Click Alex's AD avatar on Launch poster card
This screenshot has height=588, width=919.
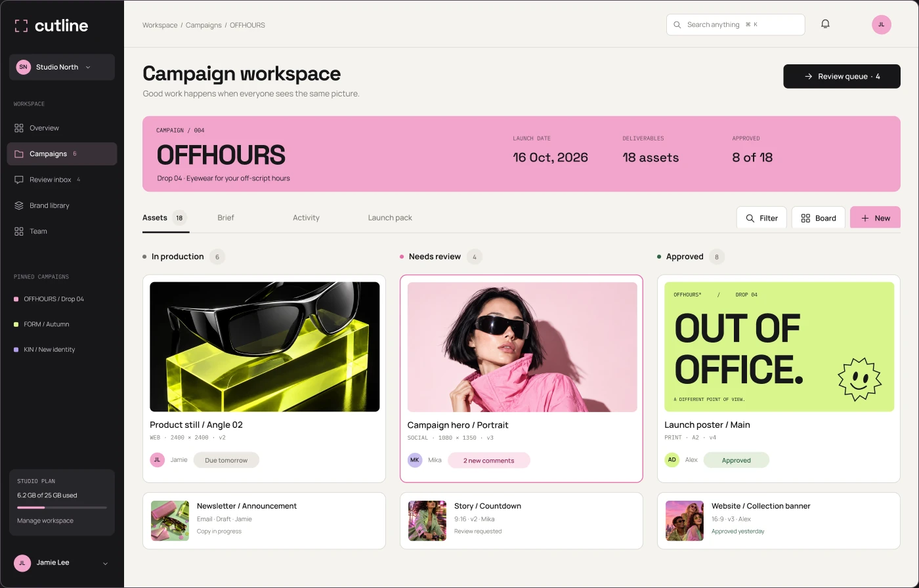672,460
